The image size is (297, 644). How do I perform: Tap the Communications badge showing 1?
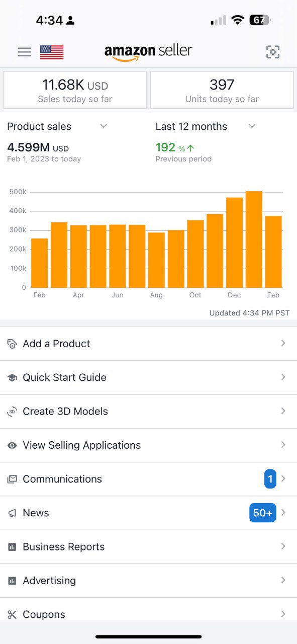(270, 479)
